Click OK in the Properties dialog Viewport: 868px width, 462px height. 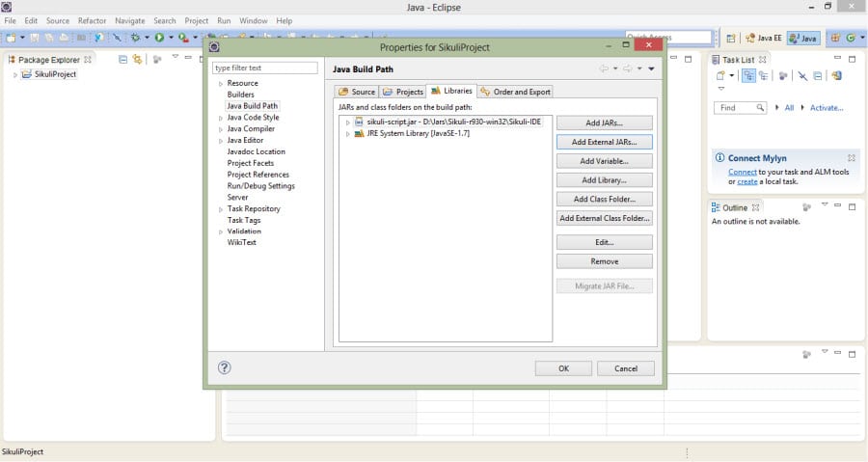click(563, 368)
